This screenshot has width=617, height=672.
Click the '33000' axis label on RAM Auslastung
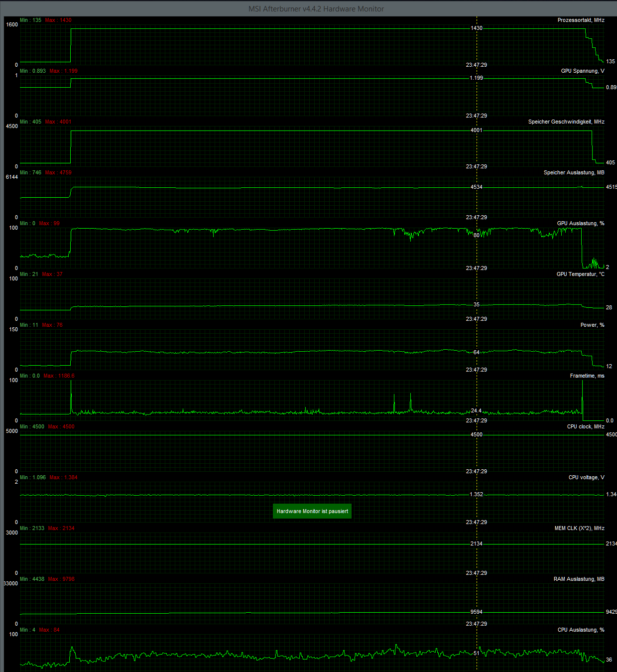(10, 584)
